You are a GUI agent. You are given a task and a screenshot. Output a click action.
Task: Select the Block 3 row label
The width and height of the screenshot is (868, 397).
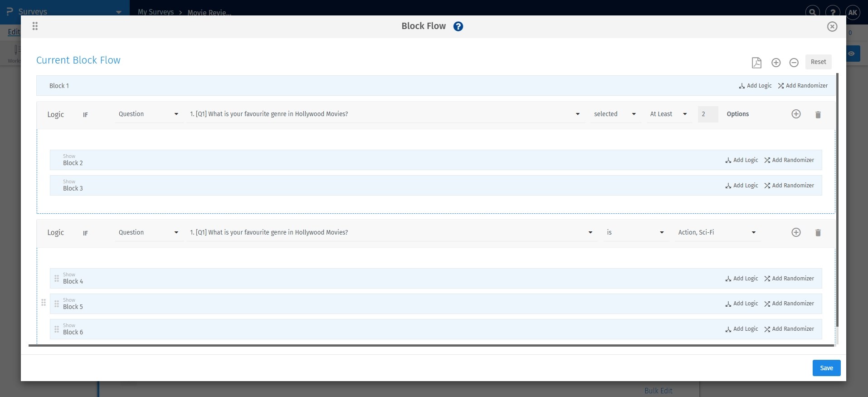point(73,188)
